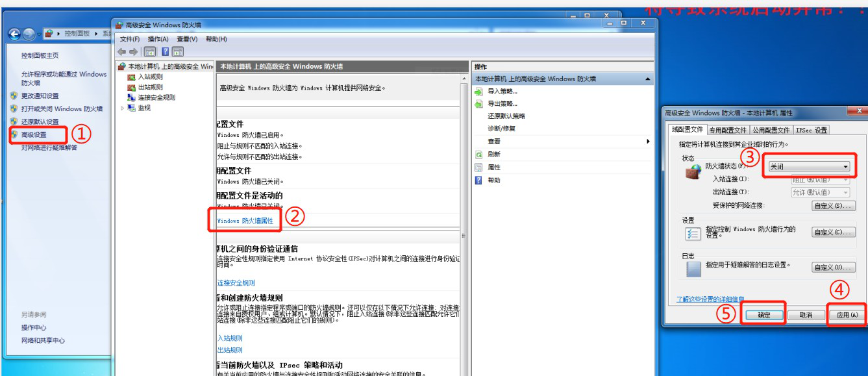Click the toolbar back arrow icon
Screen dimensions: 868x376
click(x=121, y=52)
